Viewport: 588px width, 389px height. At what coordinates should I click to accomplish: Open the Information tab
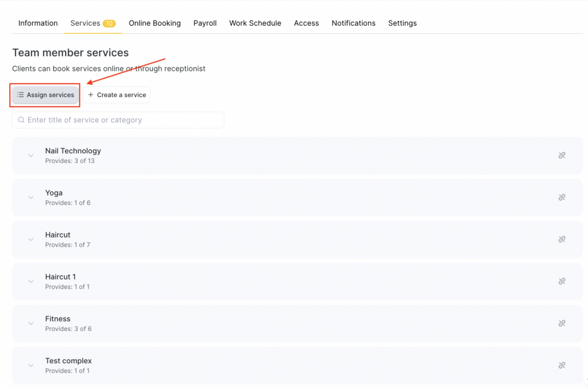[x=38, y=24]
